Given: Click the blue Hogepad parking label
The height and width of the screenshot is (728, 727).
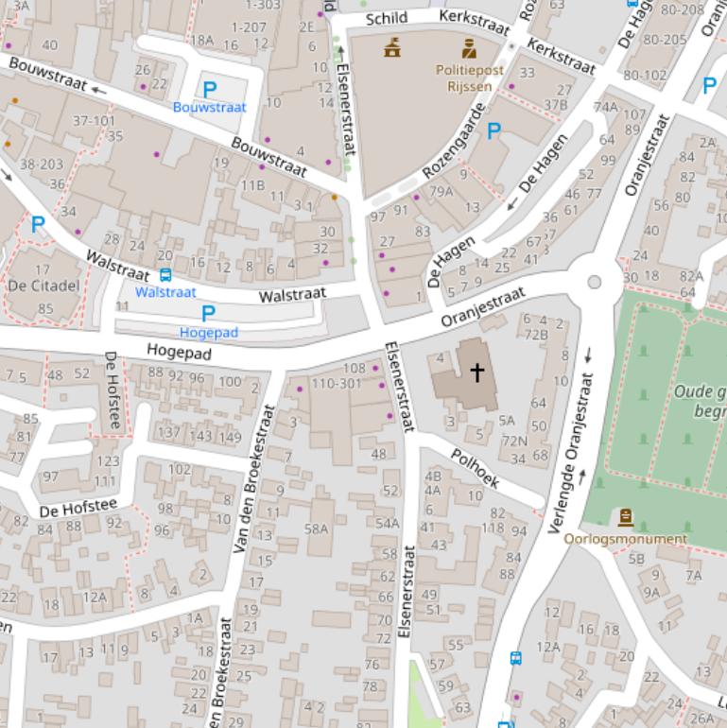Looking at the screenshot, I should 209,333.
